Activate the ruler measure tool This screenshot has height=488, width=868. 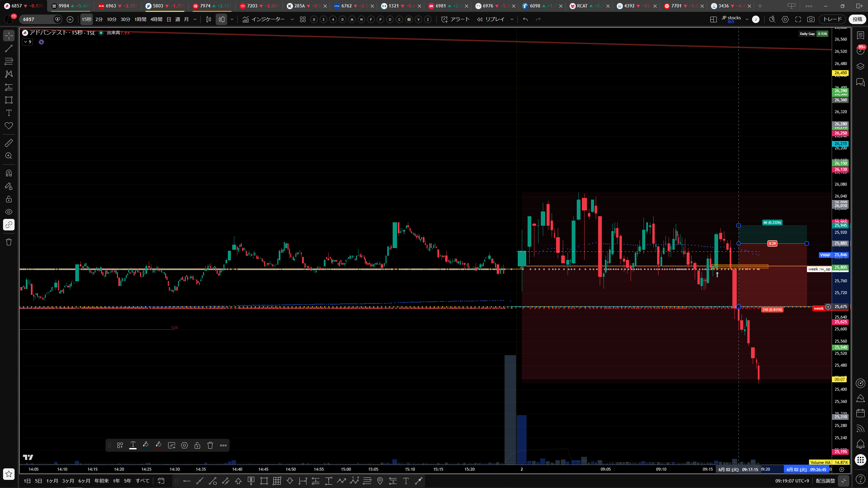(9, 143)
